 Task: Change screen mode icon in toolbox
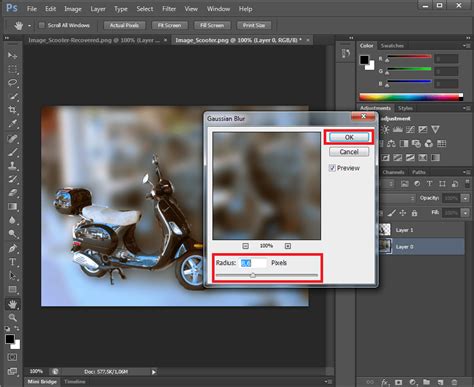pyautogui.click(x=12, y=371)
